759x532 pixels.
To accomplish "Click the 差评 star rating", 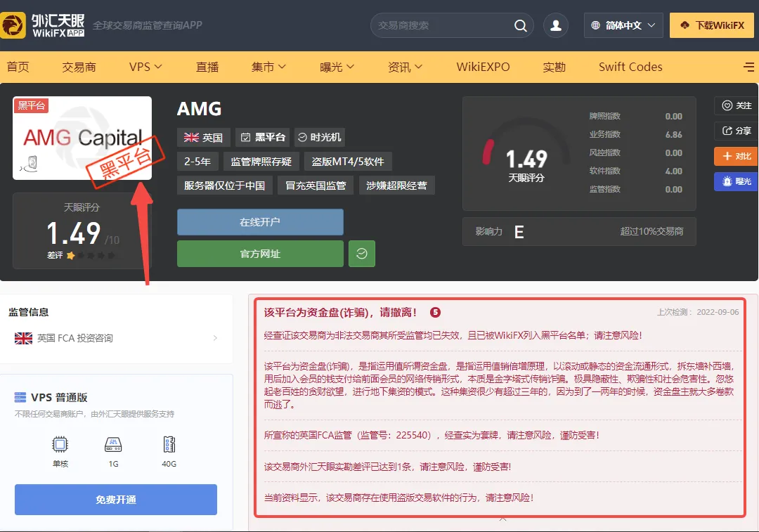I will [x=82, y=255].
